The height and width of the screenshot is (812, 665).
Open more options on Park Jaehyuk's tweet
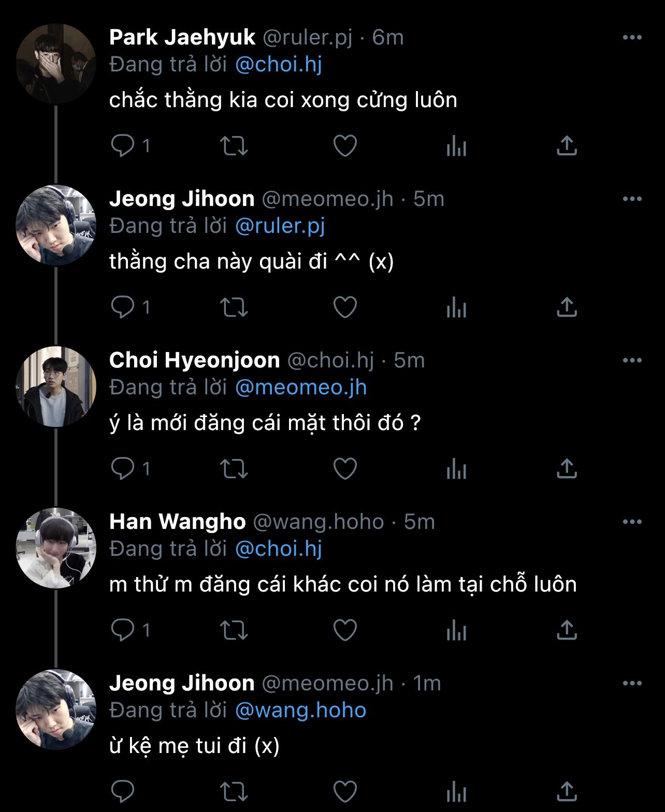[632, 37]
